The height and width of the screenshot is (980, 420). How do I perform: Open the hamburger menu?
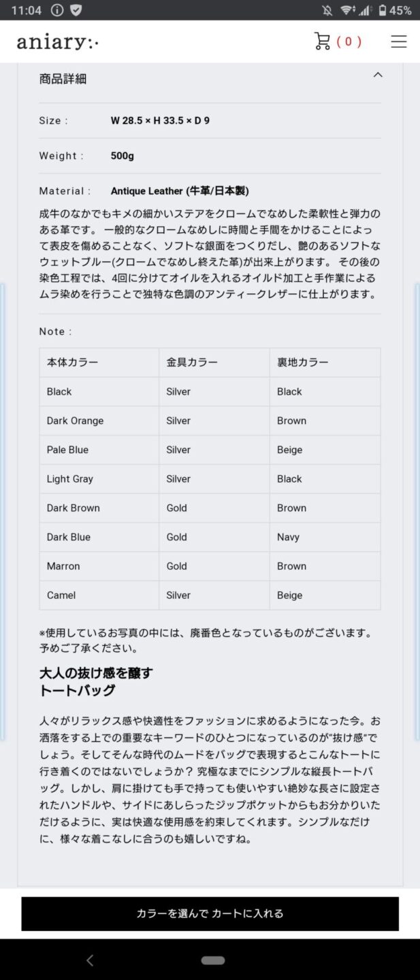[398, 42]
